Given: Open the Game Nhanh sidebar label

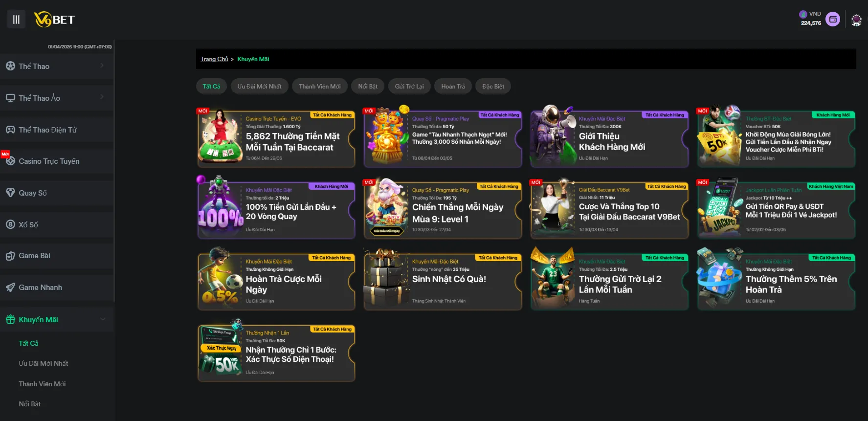Looking at the screenshot, I should tap(40, 288).
